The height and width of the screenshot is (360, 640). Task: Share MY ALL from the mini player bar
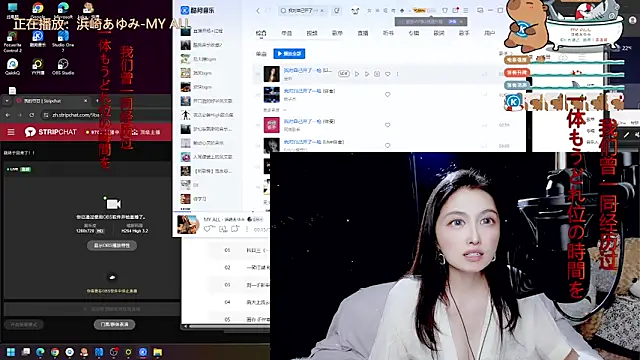(x=235, y=229)
